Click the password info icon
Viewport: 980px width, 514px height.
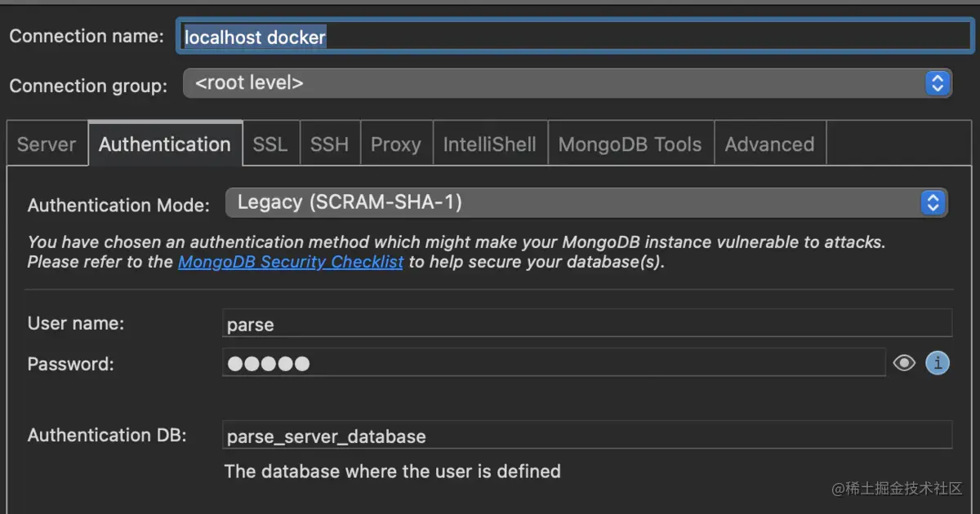(938, 363)
